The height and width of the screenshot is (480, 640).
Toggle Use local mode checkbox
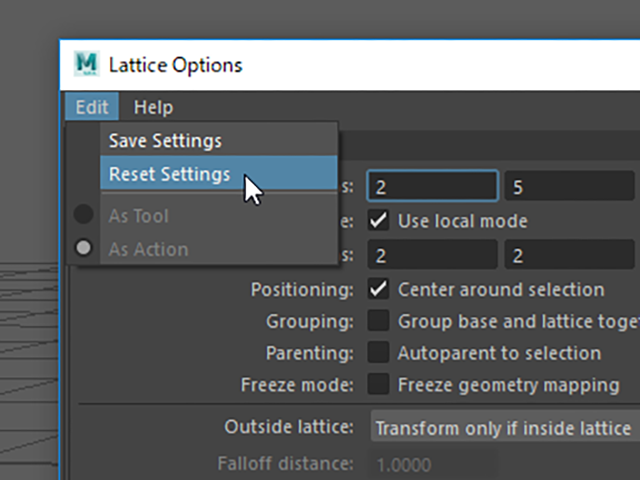click(378, 221)
